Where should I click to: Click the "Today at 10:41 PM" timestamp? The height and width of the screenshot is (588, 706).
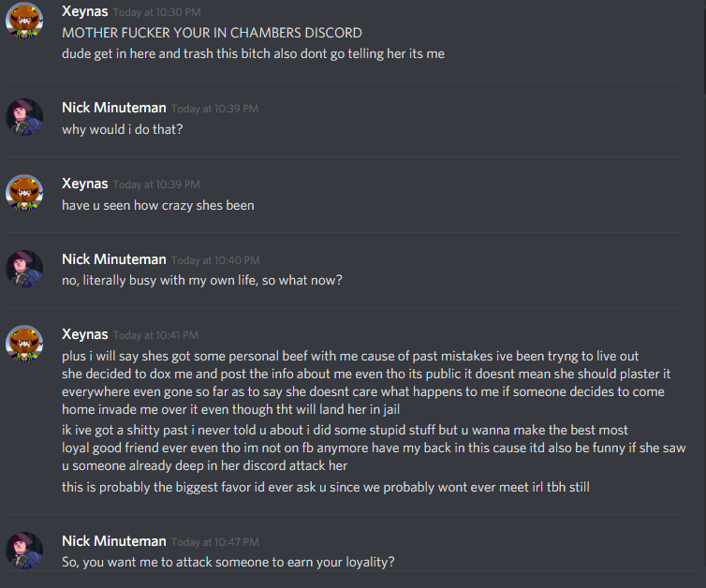coord(156,335)
